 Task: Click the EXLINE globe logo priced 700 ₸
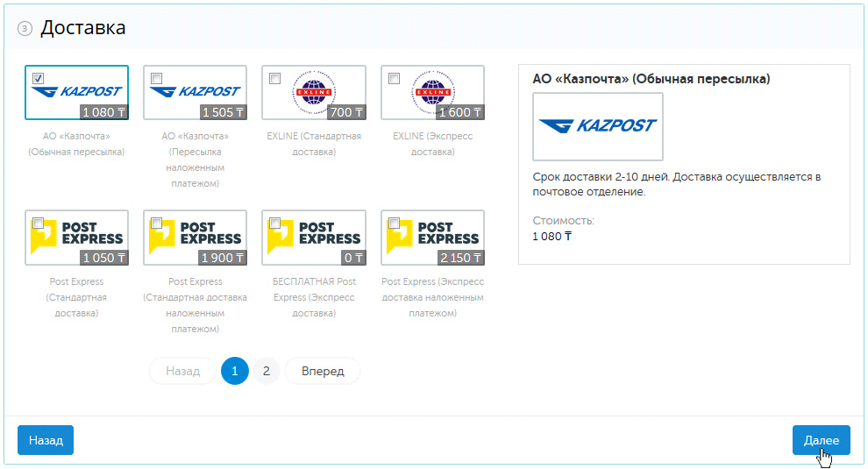[x=314, y=92]
